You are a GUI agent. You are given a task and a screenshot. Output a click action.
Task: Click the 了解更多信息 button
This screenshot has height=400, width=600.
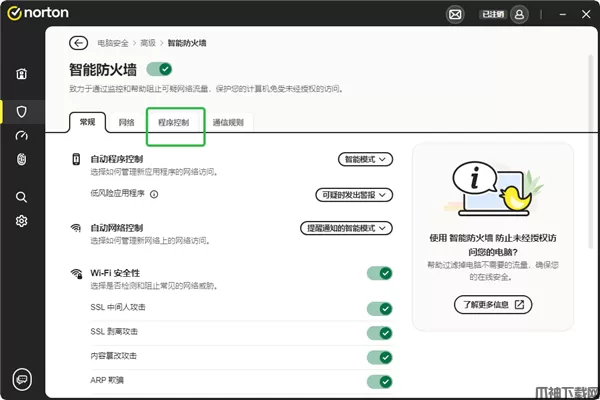[492, 304]
